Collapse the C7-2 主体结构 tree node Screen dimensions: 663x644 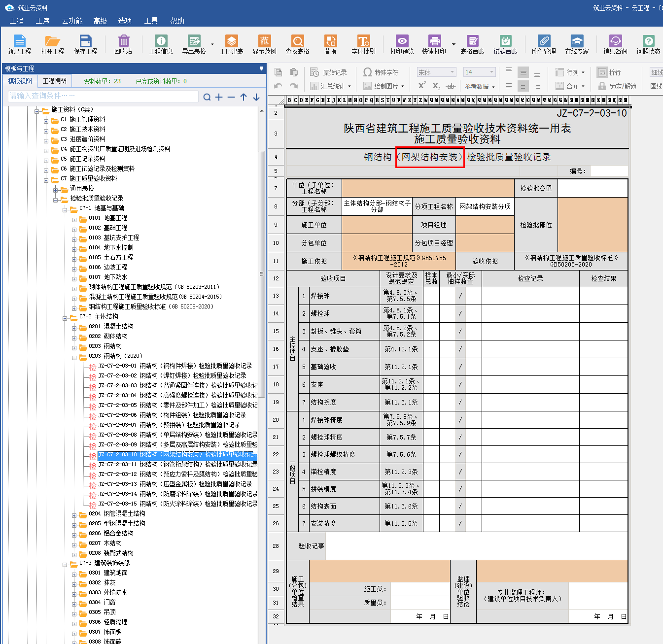click(65, 318)
